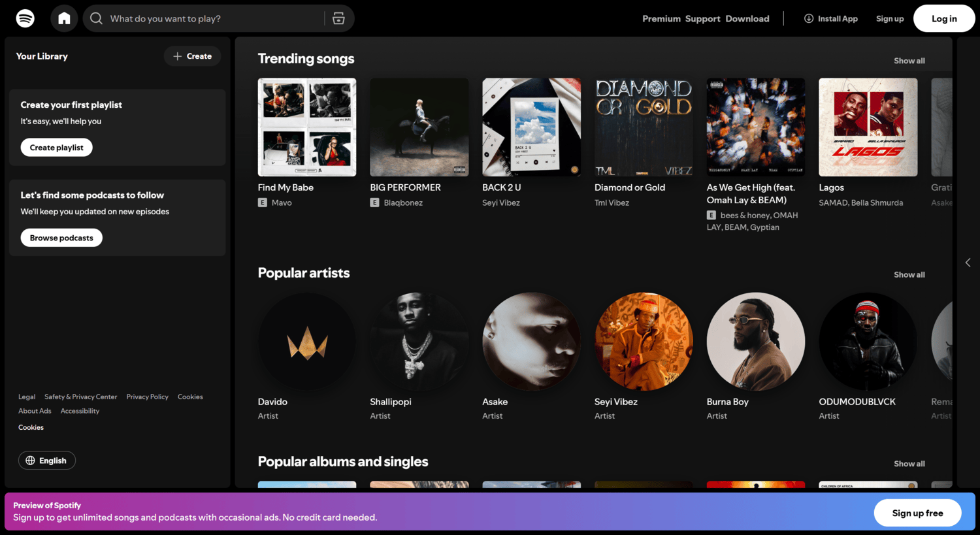Click the Mavo artist name

coord(282,203)
